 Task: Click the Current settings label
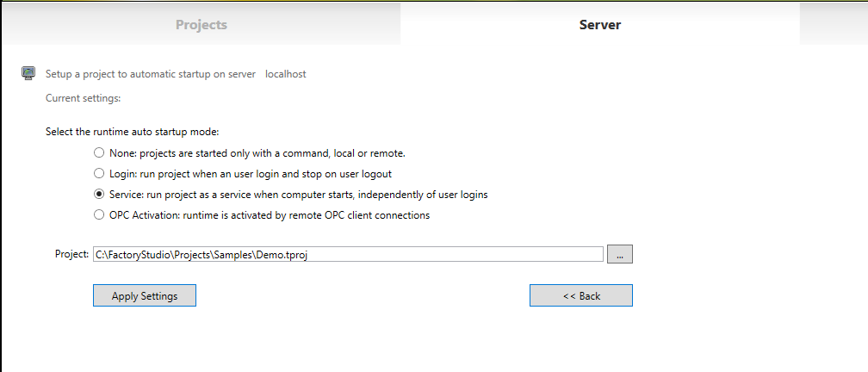[x=83, y=98]
